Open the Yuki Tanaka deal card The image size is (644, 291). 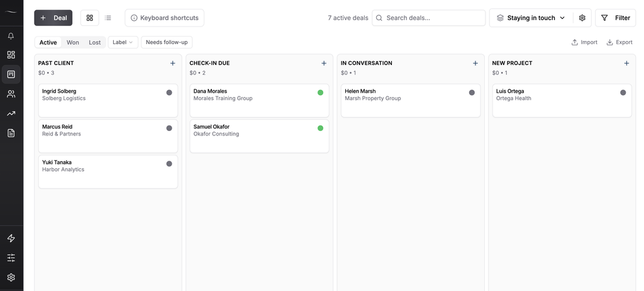pos(108,172)
